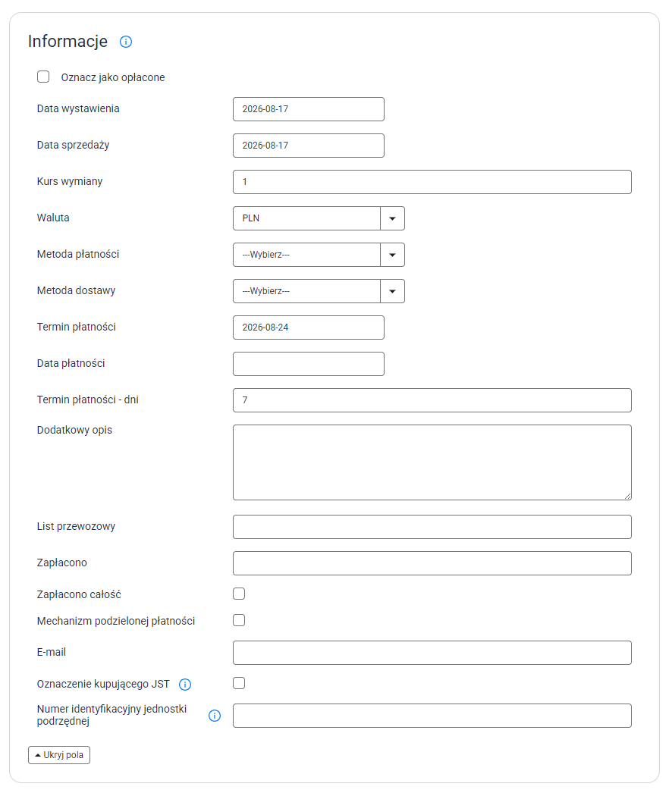Click the Data sprzedaży date field
The width and height of the screenshot is (672, 796).
click(x=309, y=146)
